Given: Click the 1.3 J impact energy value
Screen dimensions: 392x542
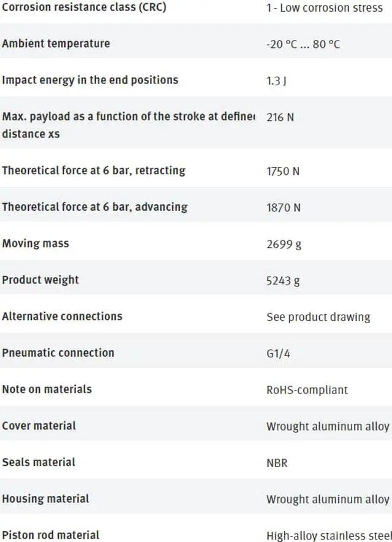Looking at the screenshot, I should 276,80.
